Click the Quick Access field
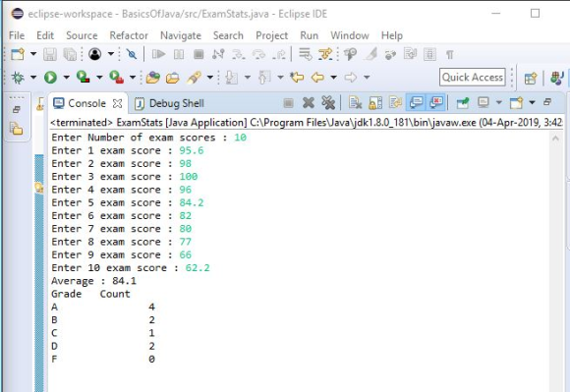The image size is (570, 392). [473, 77]
